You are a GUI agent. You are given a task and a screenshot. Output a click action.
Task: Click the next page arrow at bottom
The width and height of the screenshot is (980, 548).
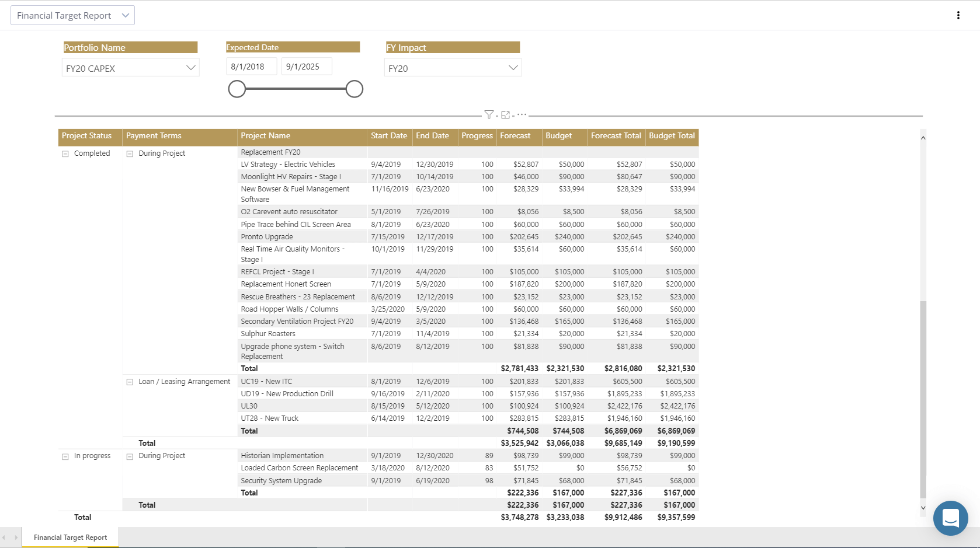[x=16, y=537]
